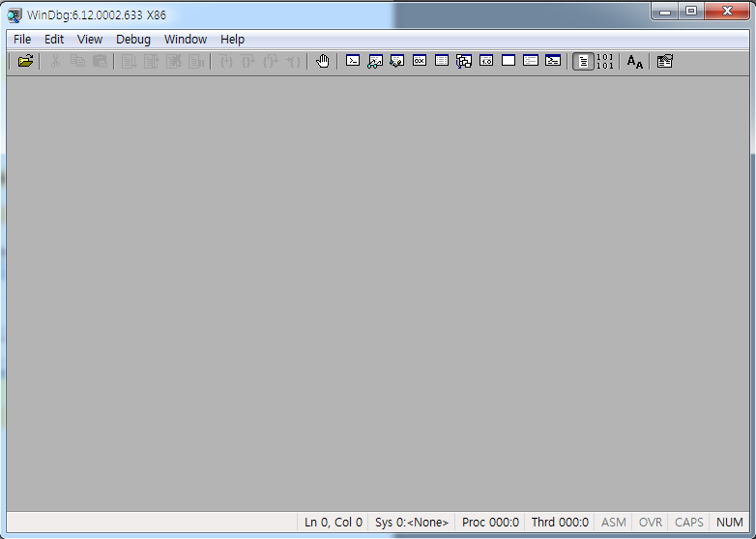Image resolution: width=756 pixels, height=539 pixels.
Task: Click the Step Out braces icon
Action: coord(270,61)
